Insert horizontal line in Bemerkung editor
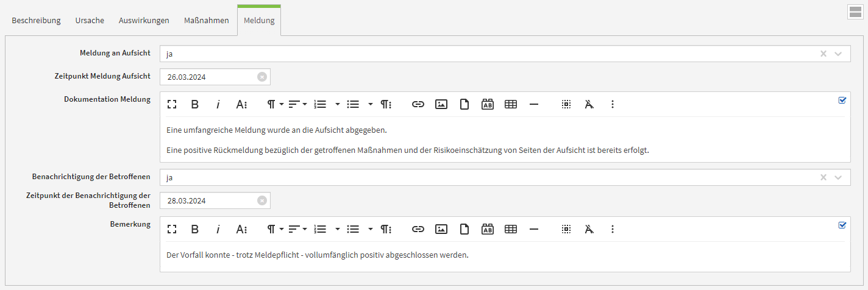Screen dimensions: 868x290 534,229
